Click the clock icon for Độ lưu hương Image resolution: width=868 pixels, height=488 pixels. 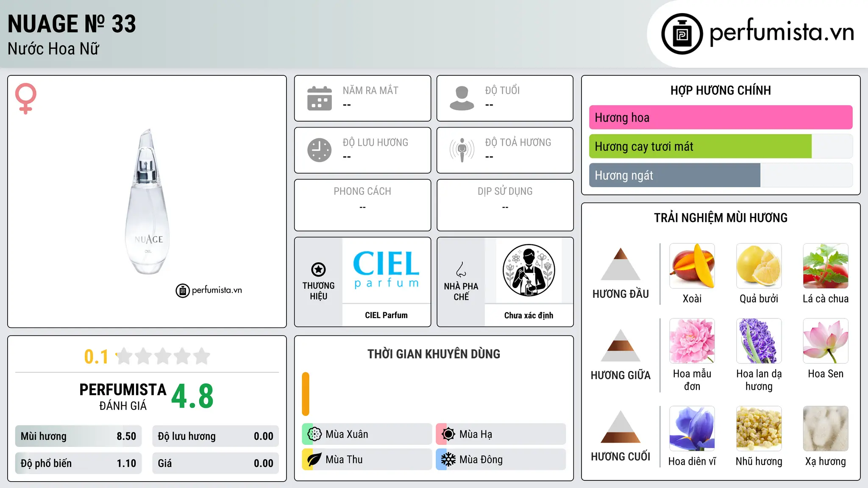pyautogui.click(x=320, y=150)
